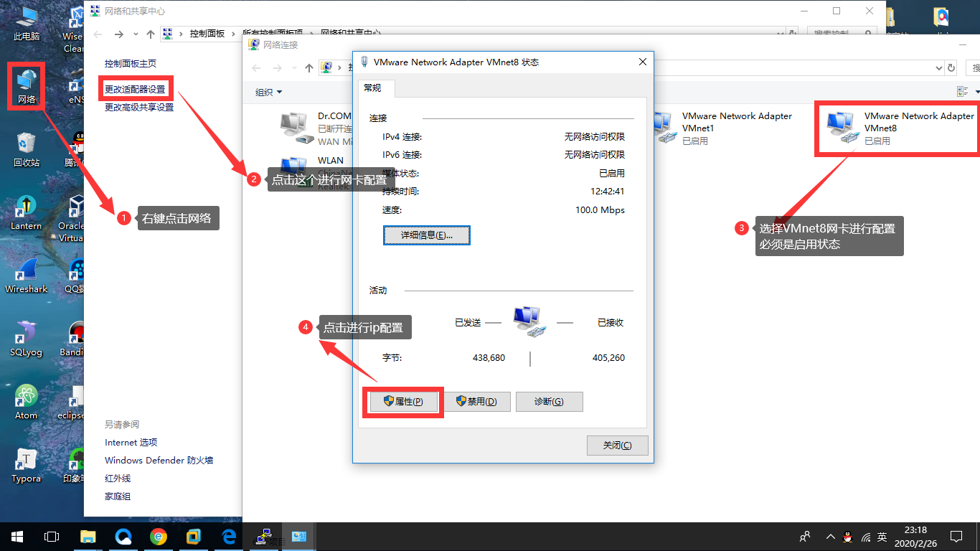Switch the 英 input method indicator
This screenshot has width=980, height=551.
[x=882, y=537]
